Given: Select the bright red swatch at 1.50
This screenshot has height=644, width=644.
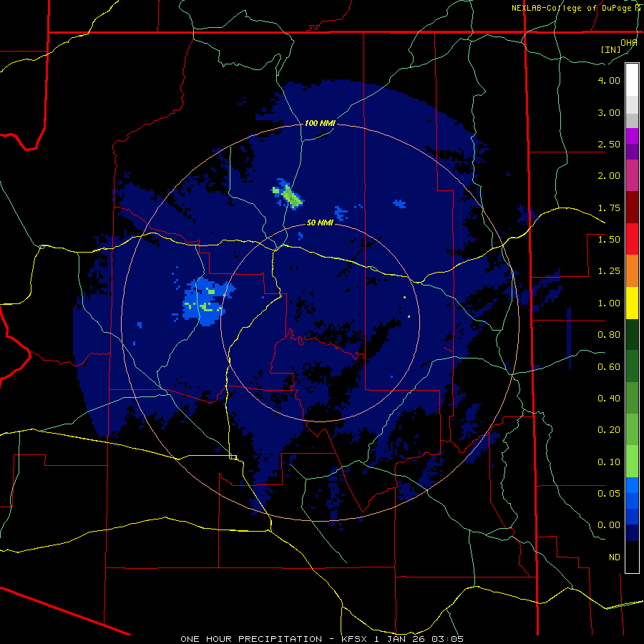Looking at the screenshot, I should pyautogui.click(x=632, y=239).
